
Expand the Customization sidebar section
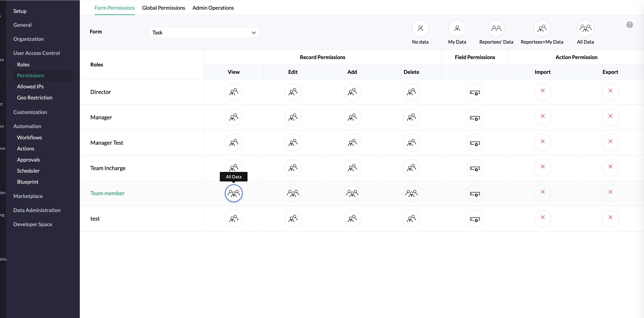tap(30, 112)
